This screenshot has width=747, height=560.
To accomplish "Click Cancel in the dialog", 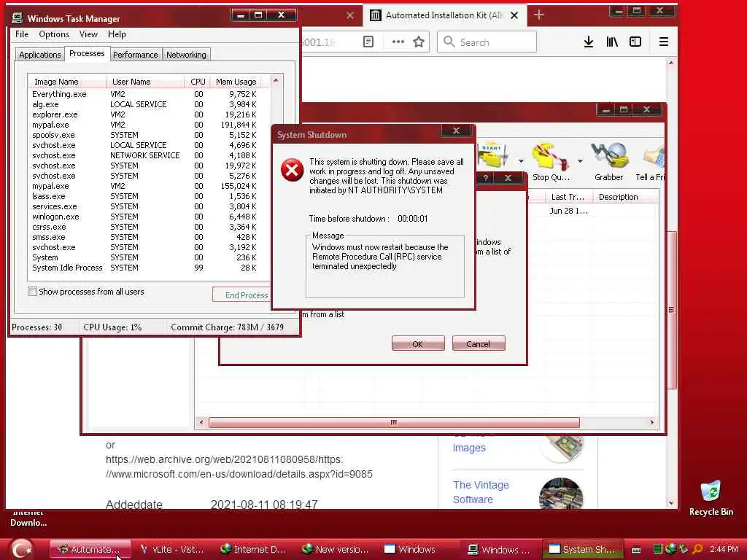I will click(478, 344).
